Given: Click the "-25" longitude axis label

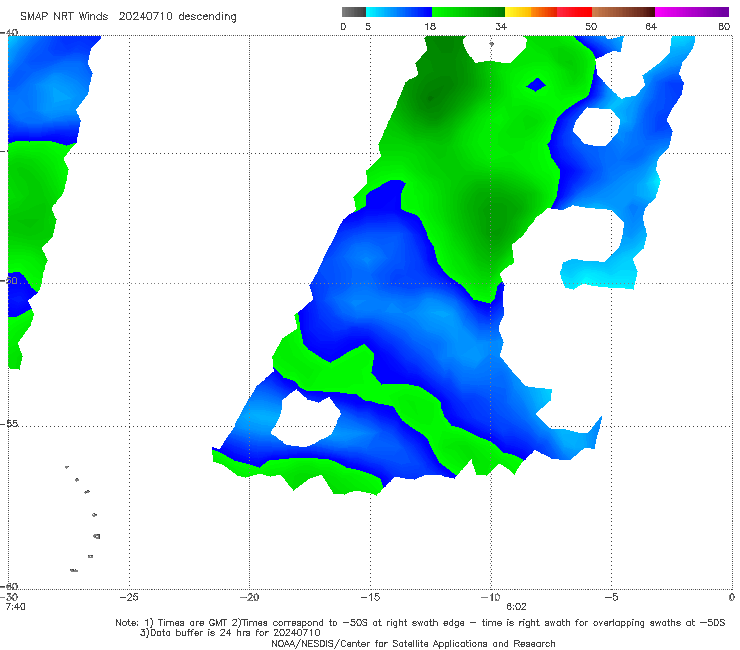Looking at the screenshot, I should point(129,597).
